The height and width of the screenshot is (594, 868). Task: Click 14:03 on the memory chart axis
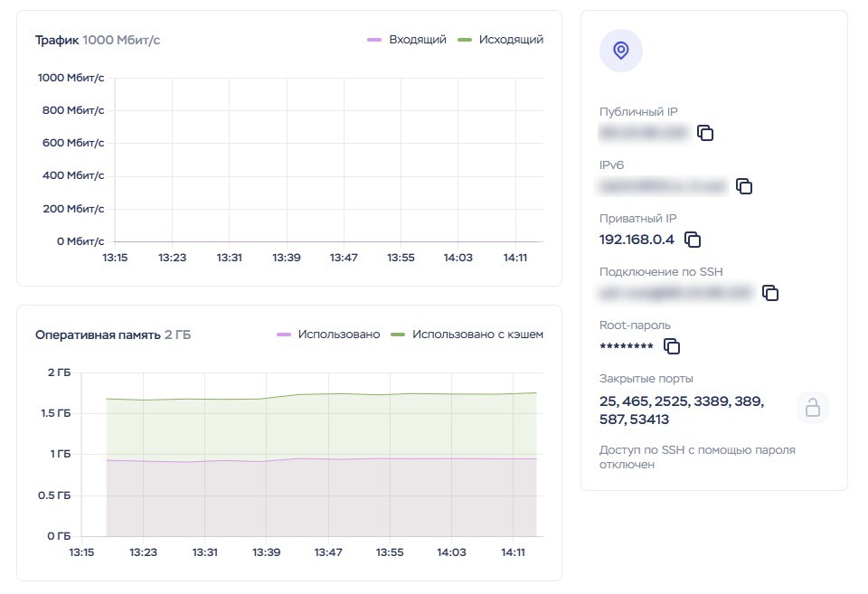pyautogui.click(x=451, y=552)
